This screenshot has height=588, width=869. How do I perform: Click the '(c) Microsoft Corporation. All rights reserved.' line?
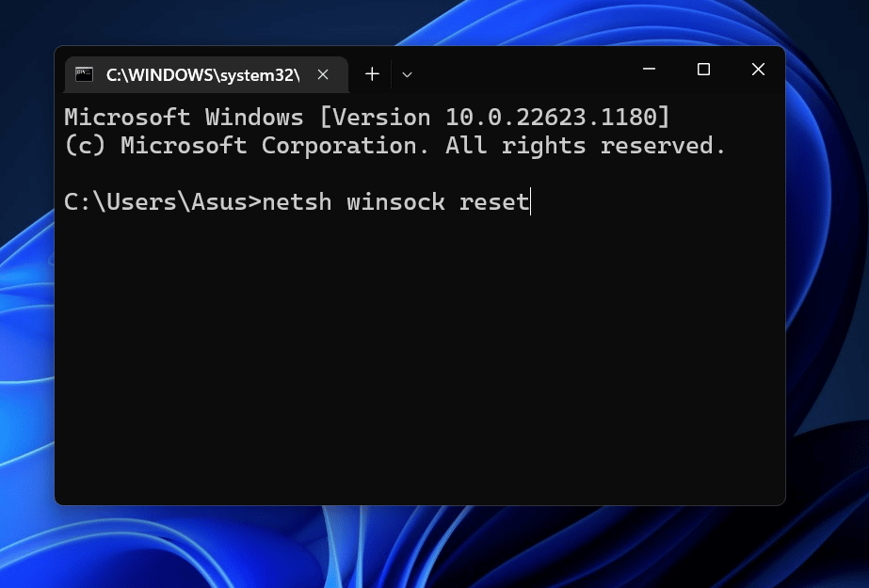pos(395,146)
